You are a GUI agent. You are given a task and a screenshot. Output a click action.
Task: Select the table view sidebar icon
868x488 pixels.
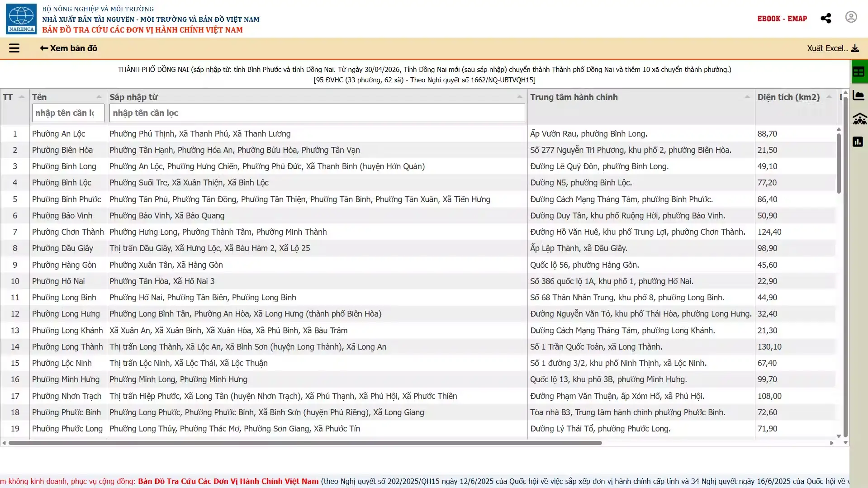tap(858, 72)
